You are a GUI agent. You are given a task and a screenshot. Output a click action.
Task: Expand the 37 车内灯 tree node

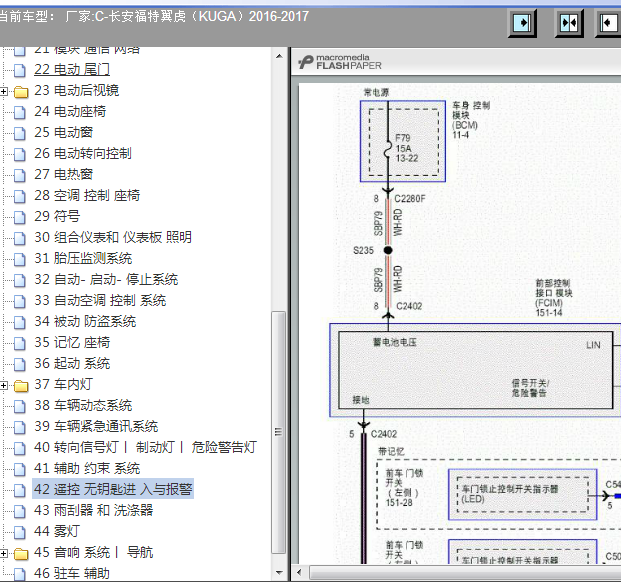[x=4, y=385]
